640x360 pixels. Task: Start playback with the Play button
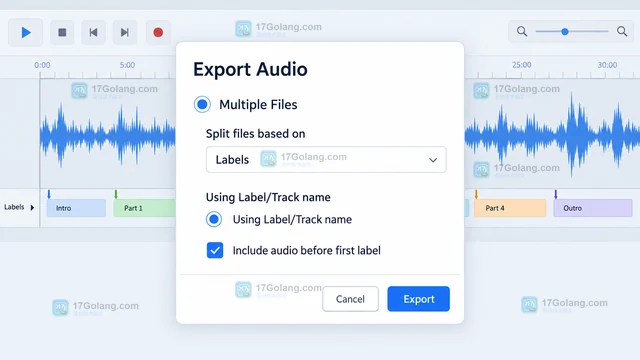(x=25, y=32)
